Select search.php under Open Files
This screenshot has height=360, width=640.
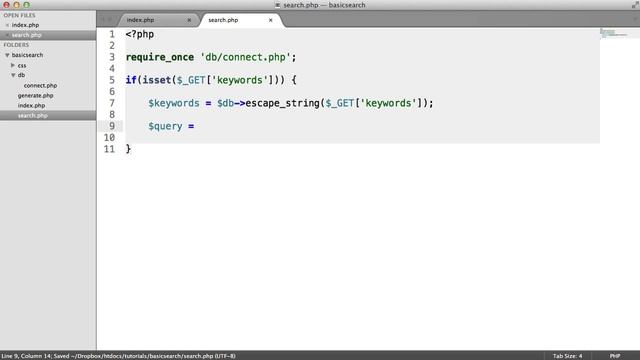tap(27, 35)
